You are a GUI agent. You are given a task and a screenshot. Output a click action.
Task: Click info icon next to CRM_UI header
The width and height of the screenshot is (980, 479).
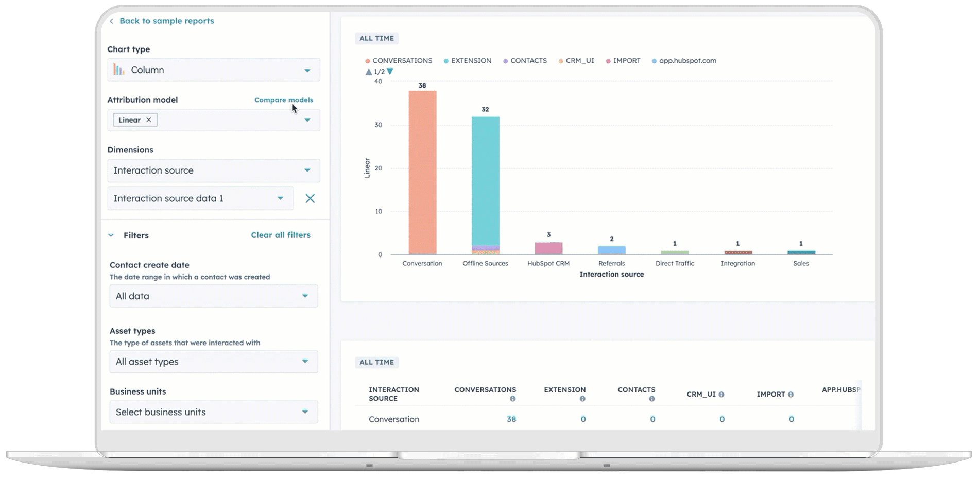click(721, 395)
